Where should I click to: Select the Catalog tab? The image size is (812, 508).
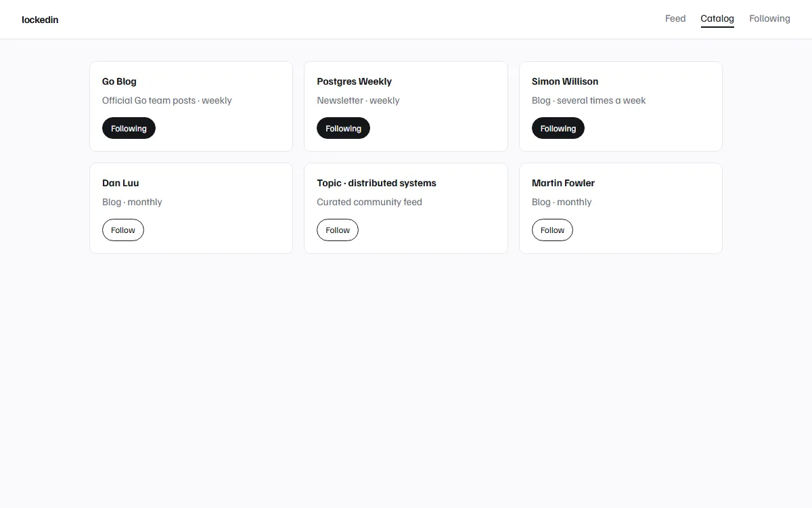717,19
